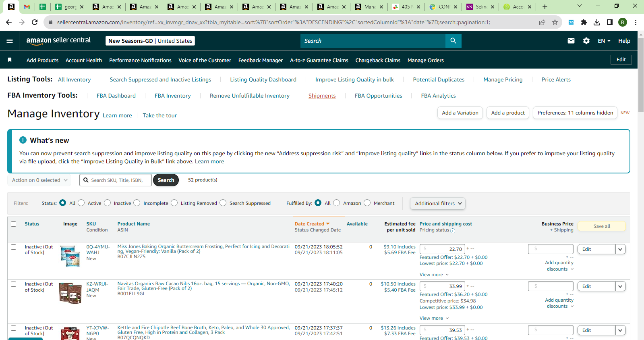
Task: Toggle the browser side panel icon
Action: (610, 22)
